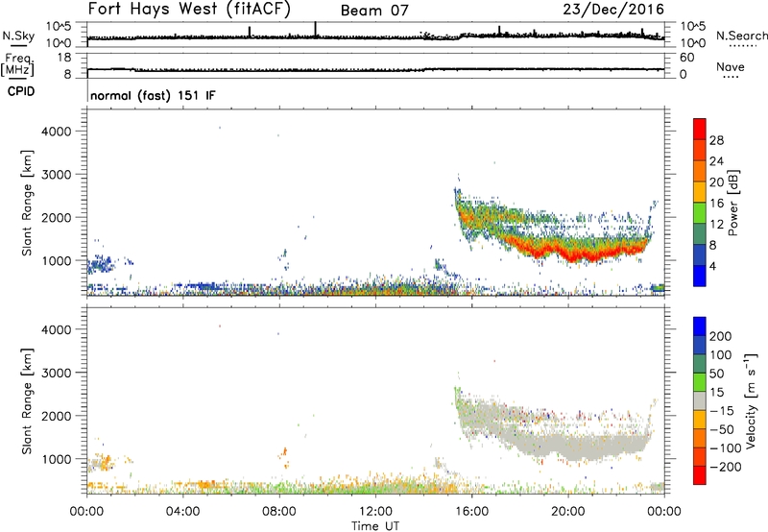The width and height of the screenshot is (768, 532).
Task: Click the 'Nave' legend label
Action: (x=731, y=67)
